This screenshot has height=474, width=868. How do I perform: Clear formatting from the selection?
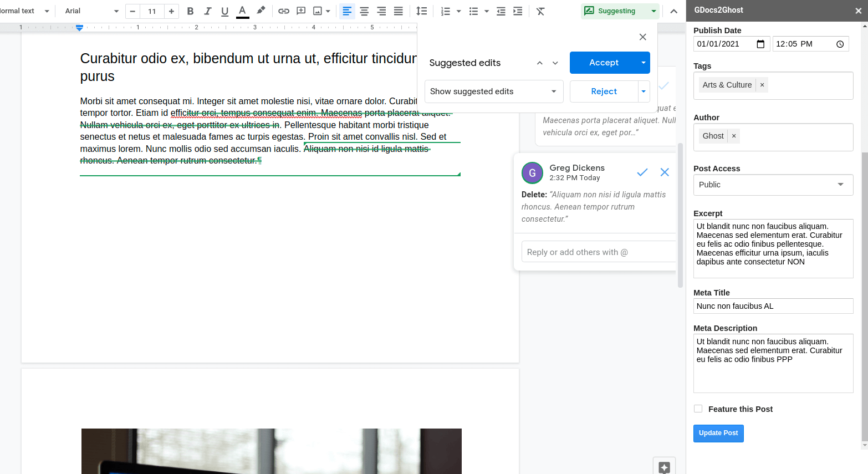click(540, 11)
